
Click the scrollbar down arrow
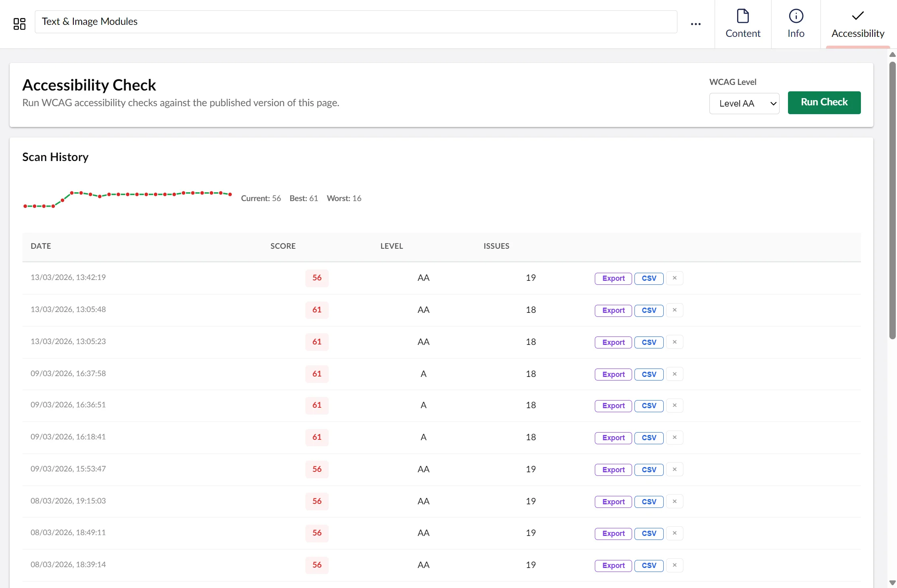click(892, 583)
